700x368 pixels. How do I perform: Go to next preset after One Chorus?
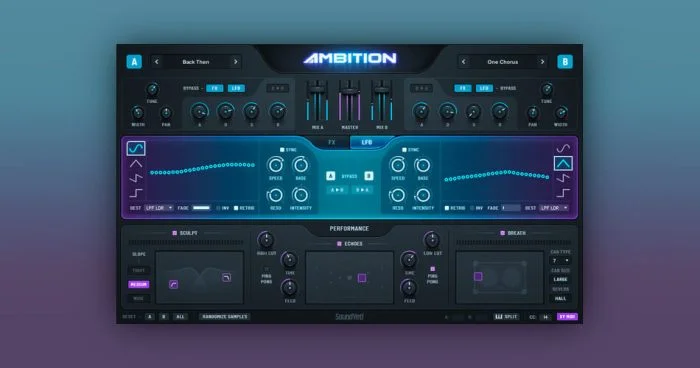coord(542,62)
